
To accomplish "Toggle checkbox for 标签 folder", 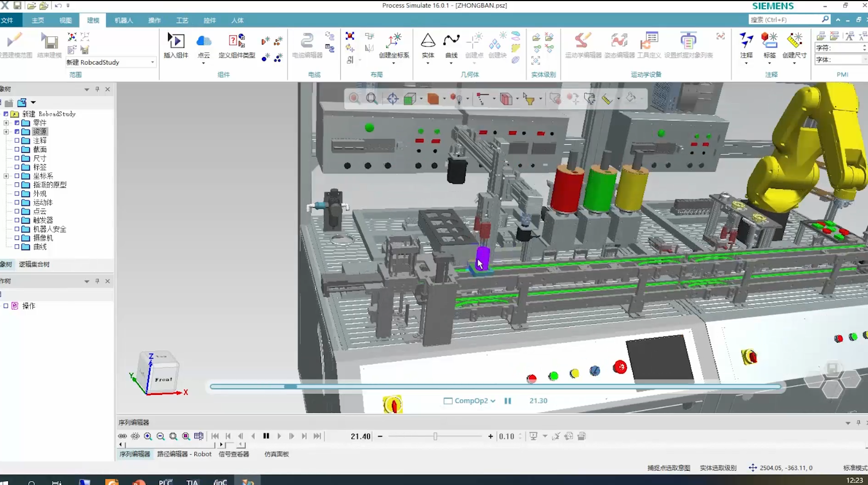I will (x=16, y=167).
